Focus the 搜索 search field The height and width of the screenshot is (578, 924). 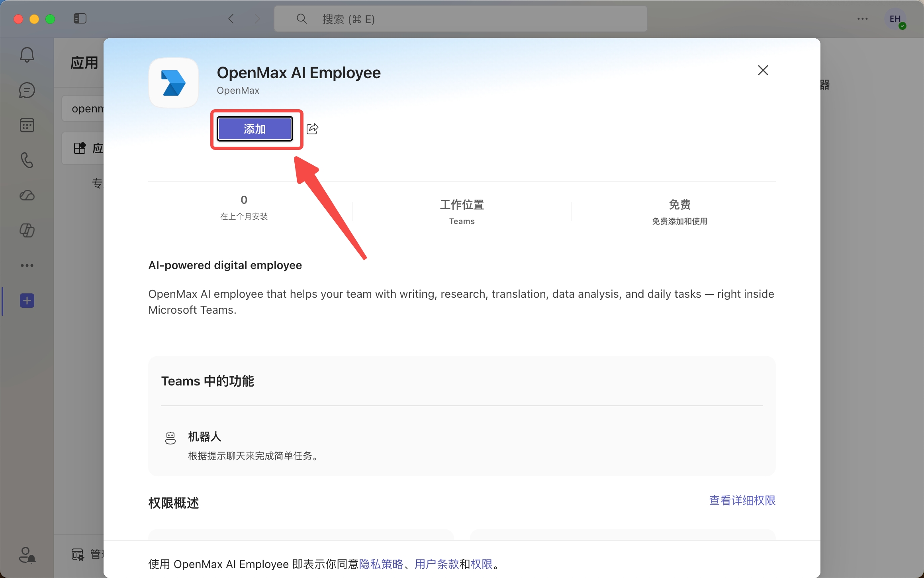(460, 19)
